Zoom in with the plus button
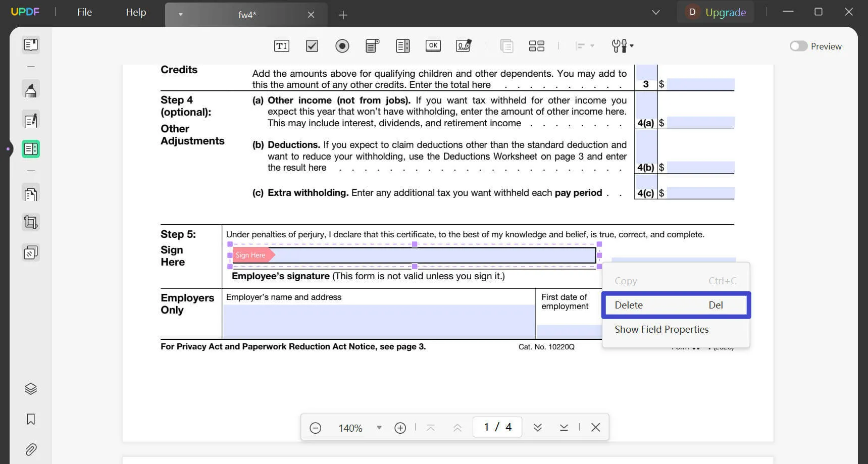 pos(400,428)
